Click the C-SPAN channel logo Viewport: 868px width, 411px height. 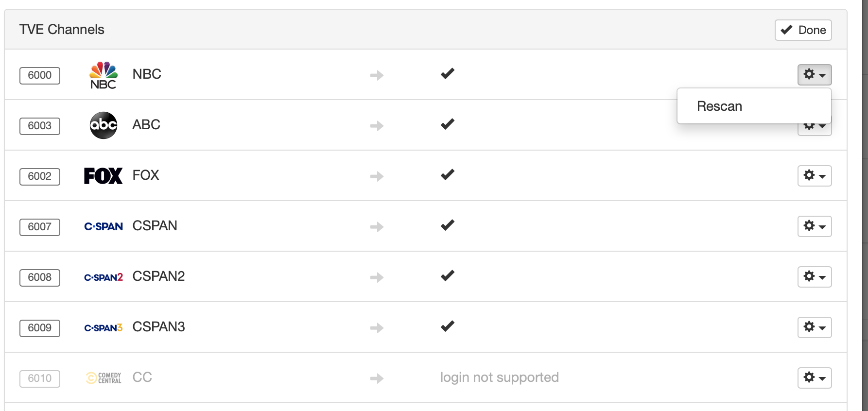[104, 226]
